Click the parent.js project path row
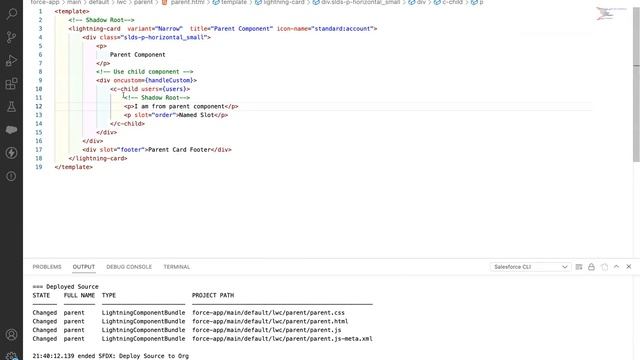 (267, 330)
